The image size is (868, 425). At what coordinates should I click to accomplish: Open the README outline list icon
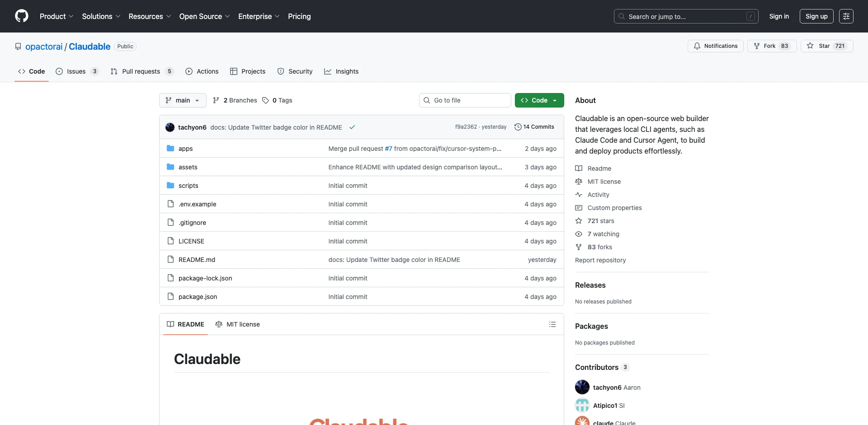[x=552, y=324]
